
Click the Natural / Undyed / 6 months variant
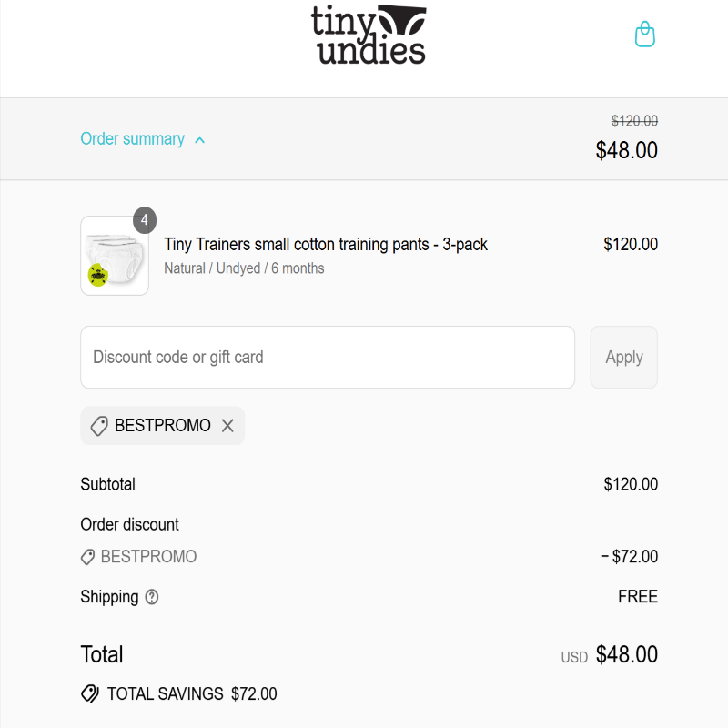pyautogui.click(x=244, y=268)
